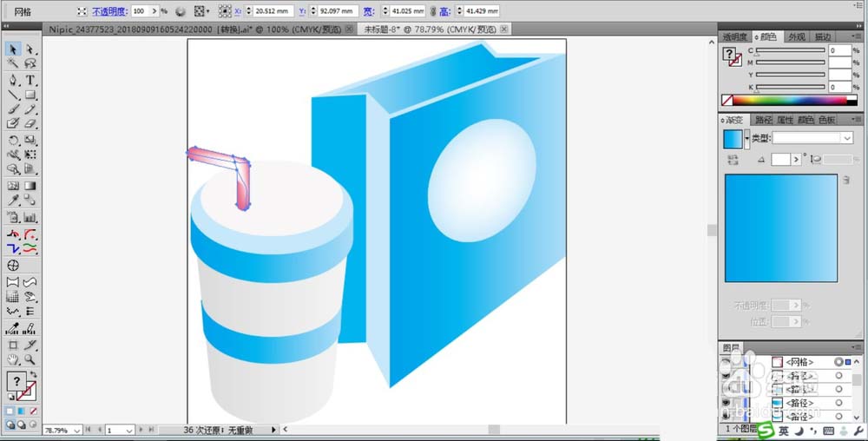Open the zoom level 78.79% dropdown
The image size is (868, 441).
(77, 430)
